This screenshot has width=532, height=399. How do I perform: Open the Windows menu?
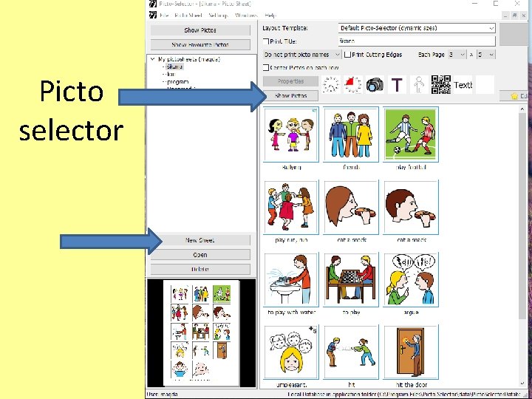click(x=246, y=16)
